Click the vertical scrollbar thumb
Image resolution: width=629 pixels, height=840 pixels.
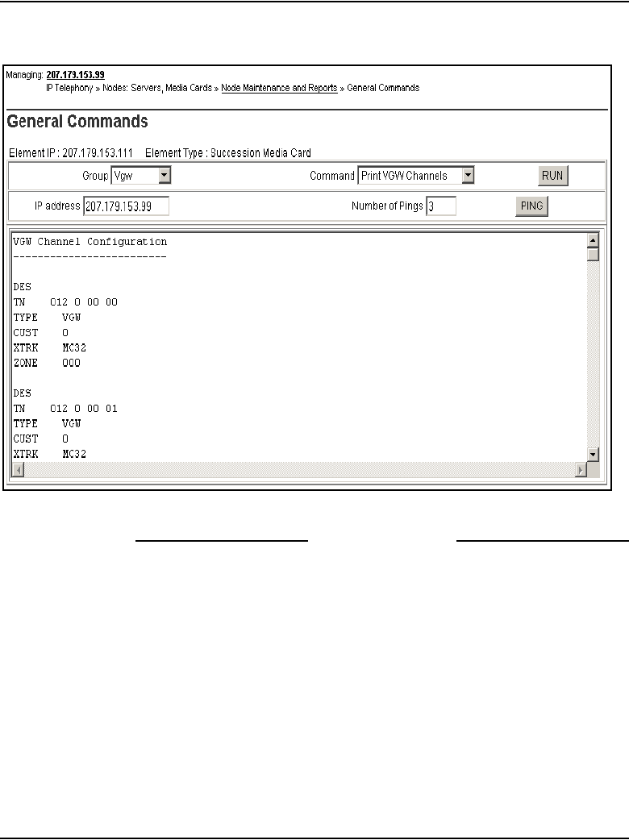point(593,255)
